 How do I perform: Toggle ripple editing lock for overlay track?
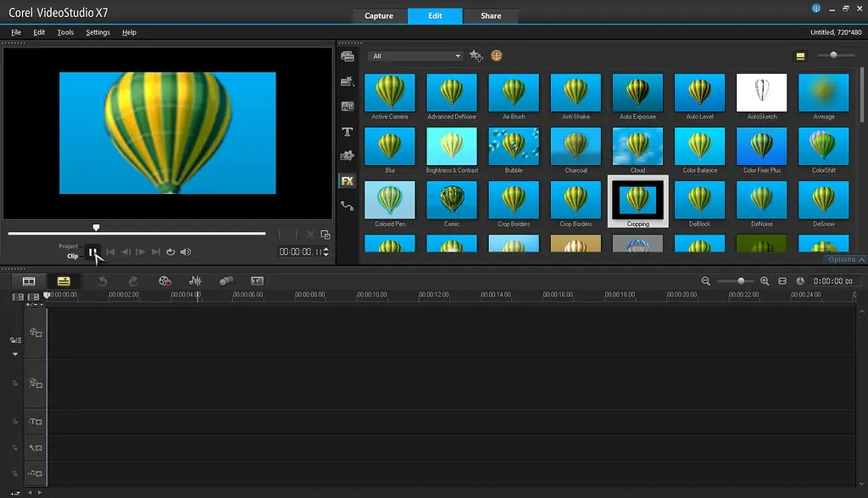[15, 383]
